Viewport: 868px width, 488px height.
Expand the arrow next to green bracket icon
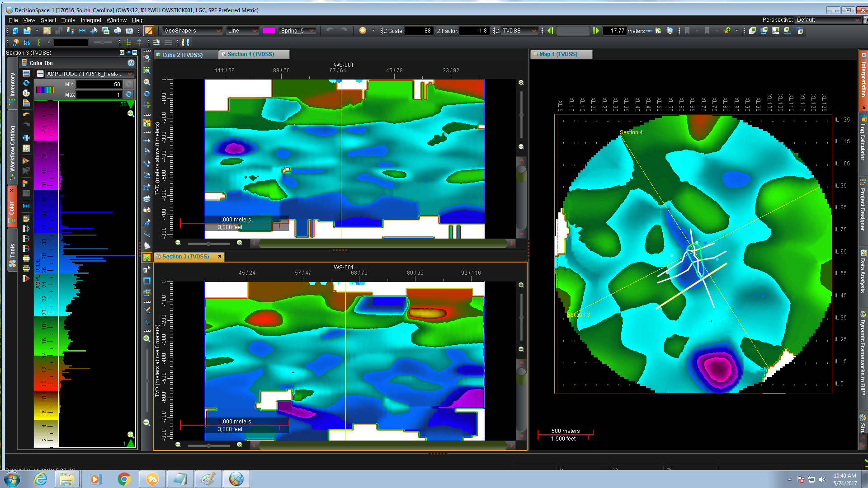(48, 42)
